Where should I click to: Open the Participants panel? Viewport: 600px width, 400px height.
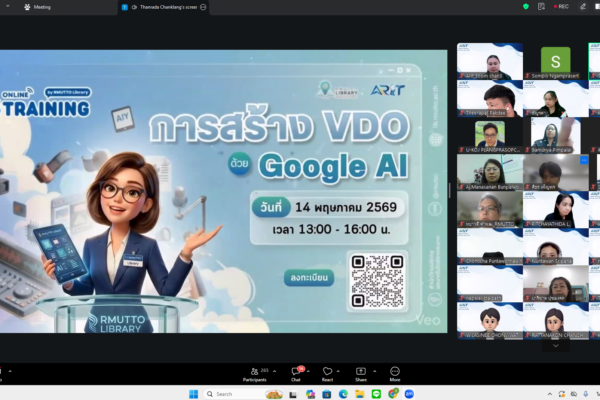click(x=255, y=374)
